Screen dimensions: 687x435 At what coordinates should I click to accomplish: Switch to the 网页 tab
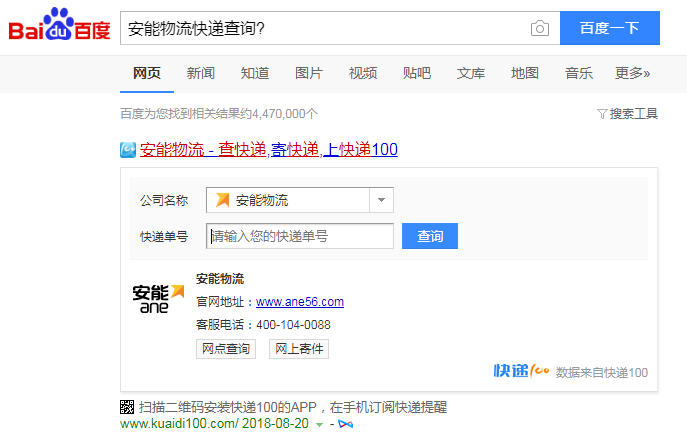click(x=147, y=73)
